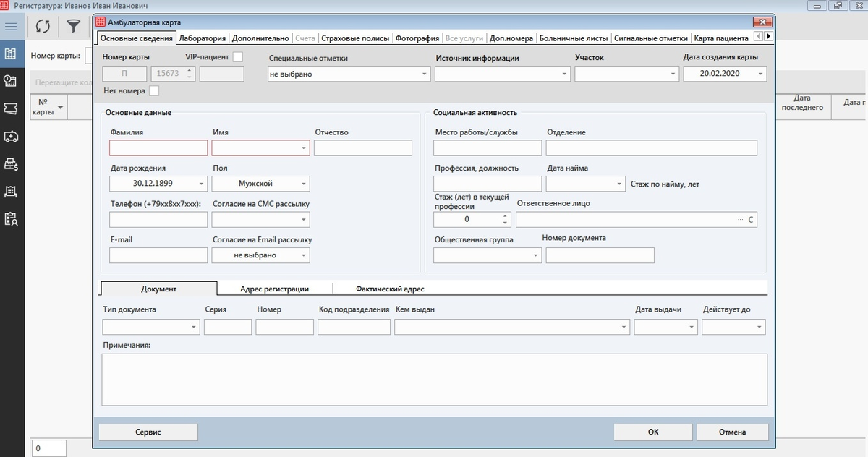Click the E-mail input field

(x=158, y=255)
